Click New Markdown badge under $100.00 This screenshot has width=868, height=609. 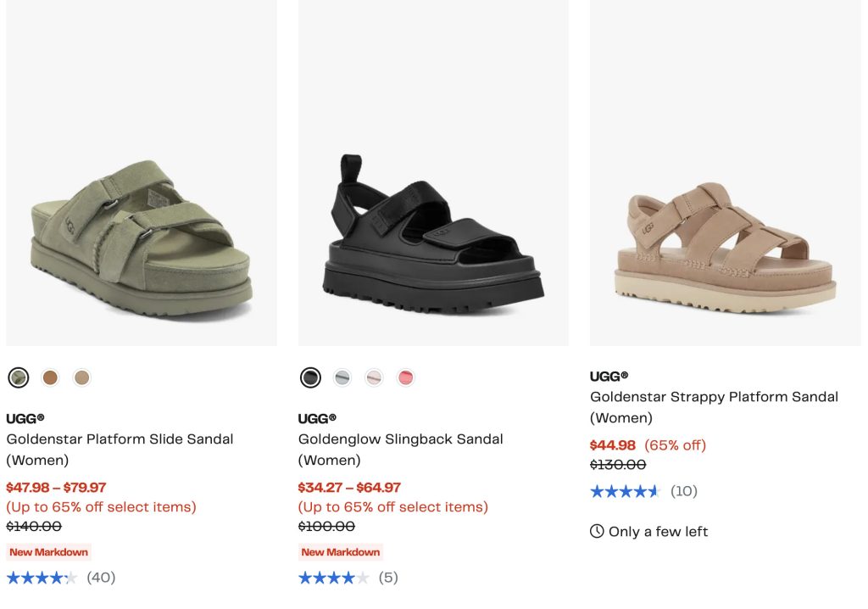(x=340, y=552)
